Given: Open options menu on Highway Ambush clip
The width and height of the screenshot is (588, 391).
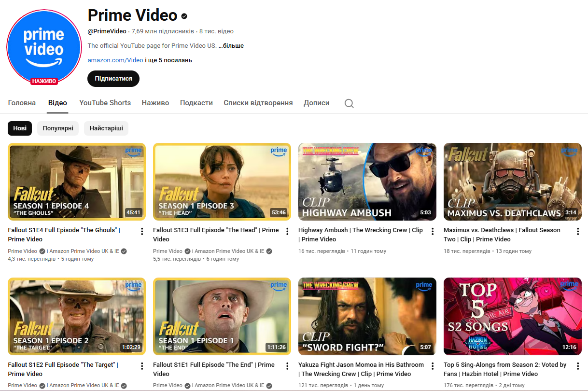Looking at the screenshot, I should 432,232.
